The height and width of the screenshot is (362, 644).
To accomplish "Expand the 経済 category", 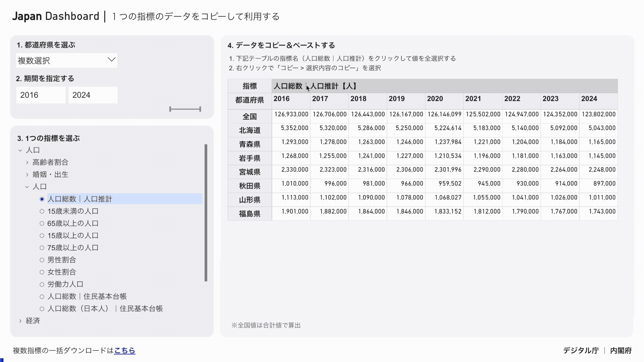I will coord(20,321).
